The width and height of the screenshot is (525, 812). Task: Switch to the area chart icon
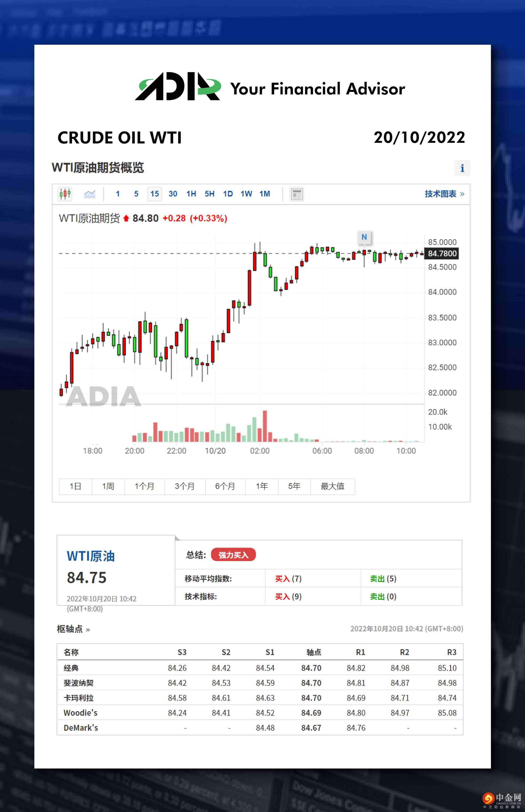click(x=90, y=194)
